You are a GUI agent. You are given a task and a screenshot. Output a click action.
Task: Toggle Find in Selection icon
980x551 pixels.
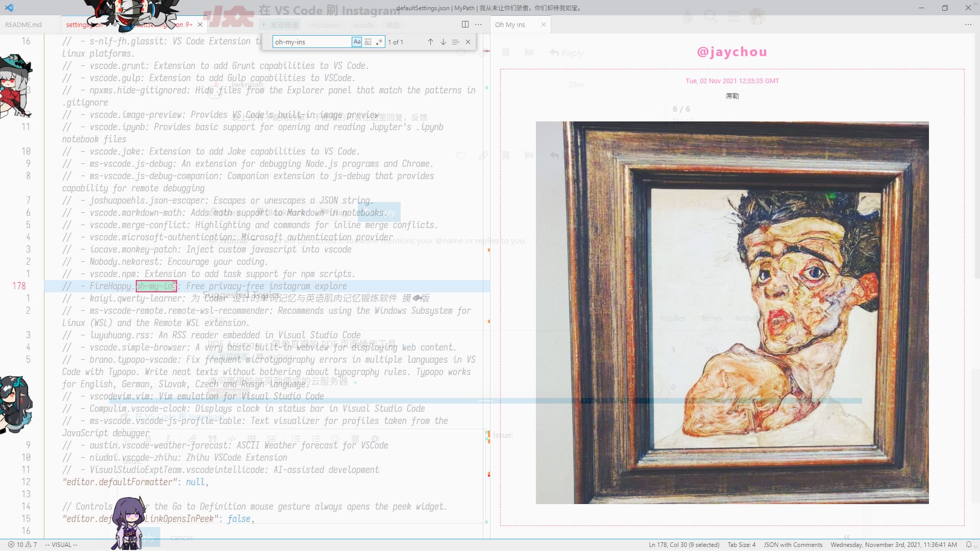click(455, 42)
